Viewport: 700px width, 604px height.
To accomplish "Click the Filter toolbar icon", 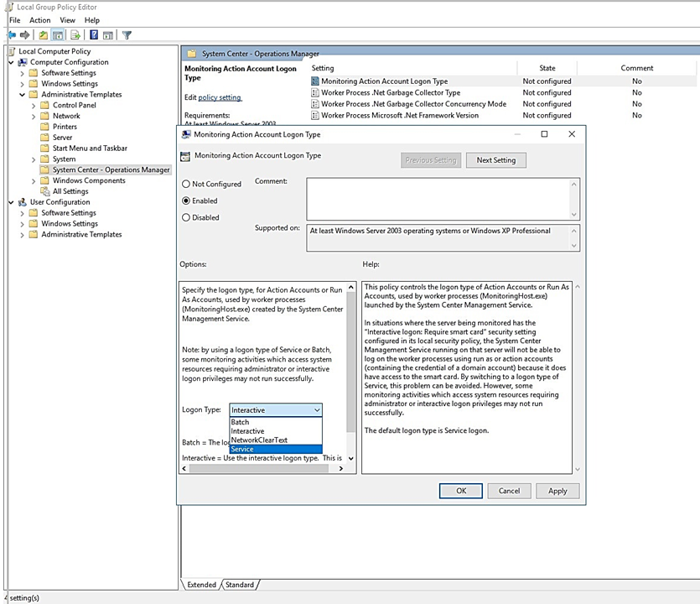I will [x=127, y=34].
